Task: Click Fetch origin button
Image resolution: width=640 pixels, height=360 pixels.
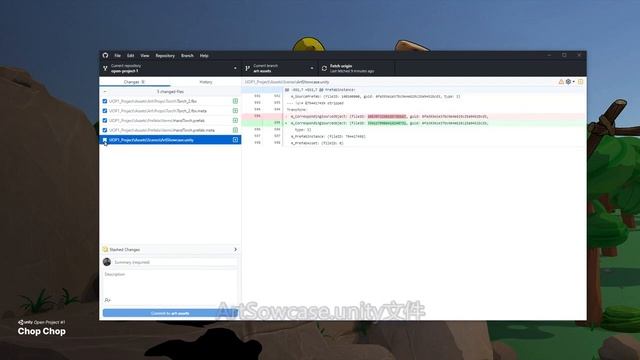Action: pyautogui.click(x=356, y=68)
